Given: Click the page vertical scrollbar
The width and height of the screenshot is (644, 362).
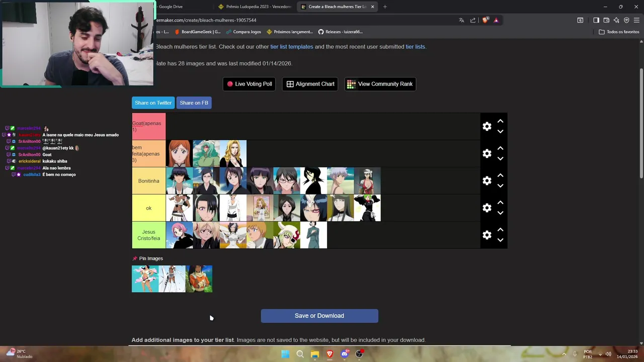Looking at the screenshot, I should [x=641, y=122].
